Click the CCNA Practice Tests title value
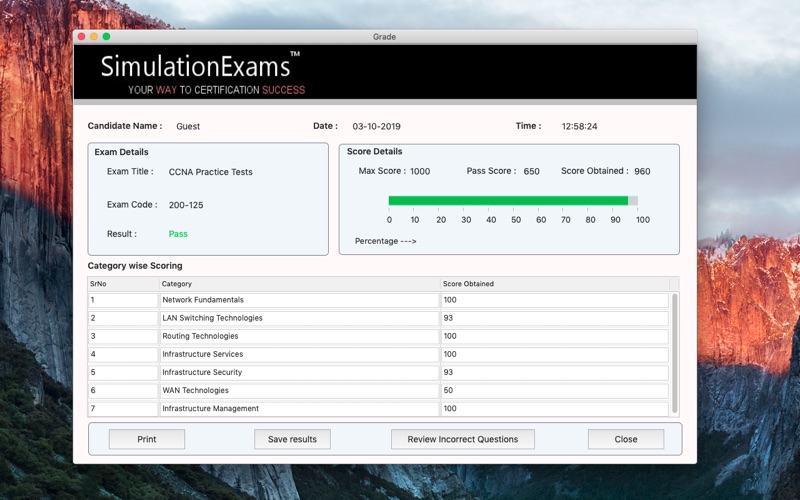This screenshot has width=800, height=500. (210, 172)
